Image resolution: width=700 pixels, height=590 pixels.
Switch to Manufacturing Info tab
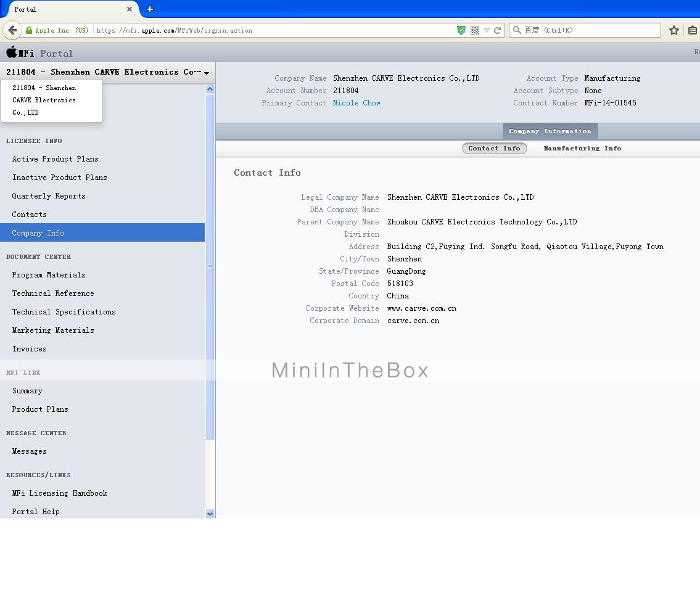coord(582,149)
